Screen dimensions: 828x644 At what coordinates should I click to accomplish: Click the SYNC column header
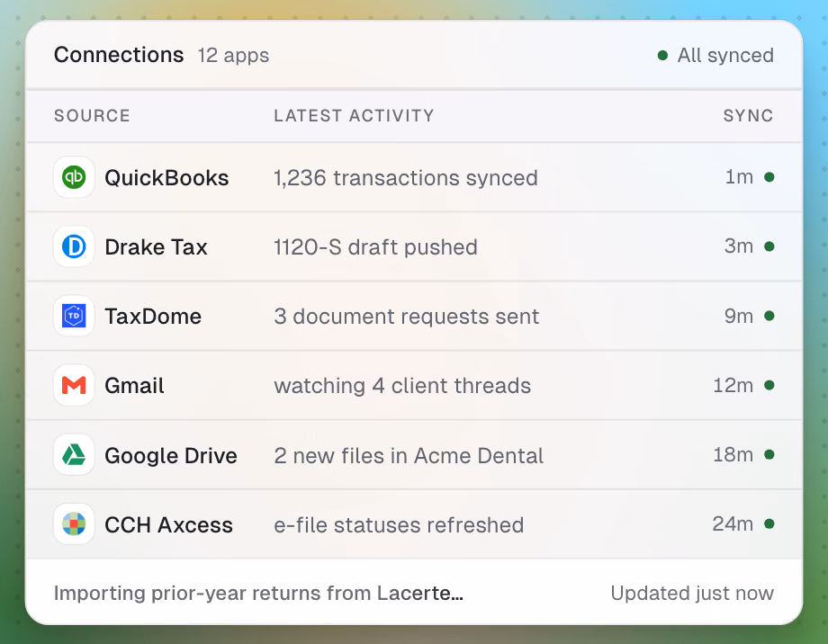coord(748,116)
